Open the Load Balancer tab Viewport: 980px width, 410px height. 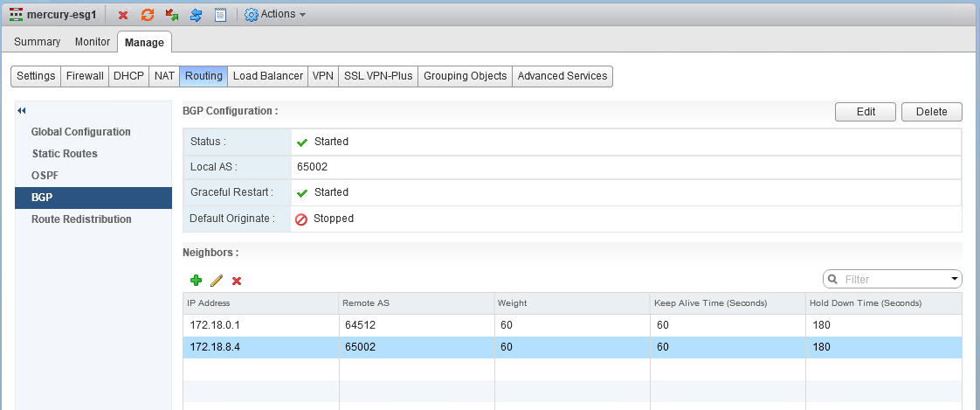click(x=267, y=76)
